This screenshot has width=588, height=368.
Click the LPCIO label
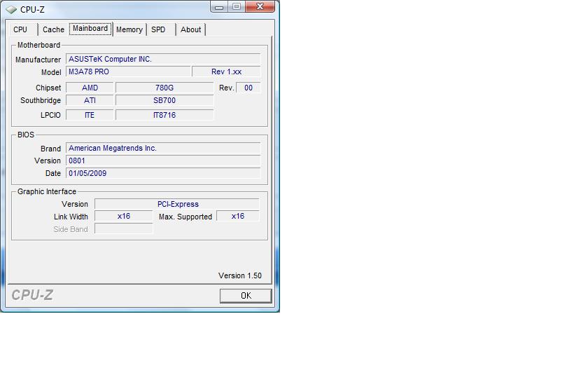tap(50, 115)
